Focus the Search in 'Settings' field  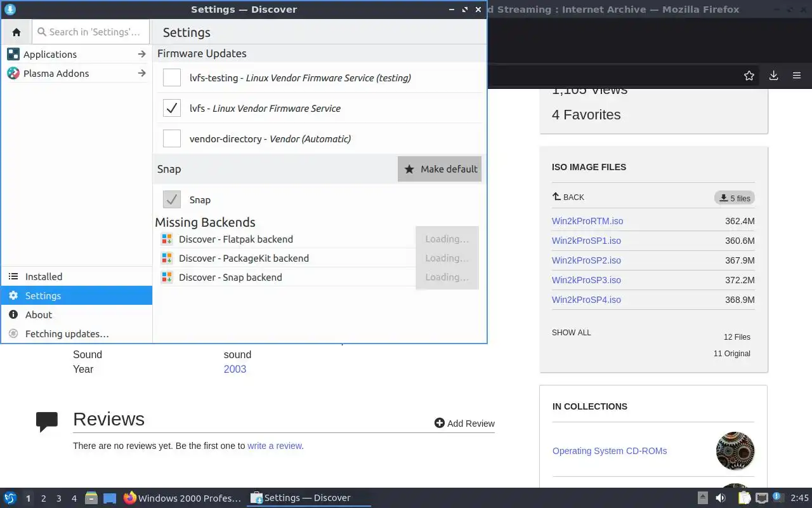[91, 32]
